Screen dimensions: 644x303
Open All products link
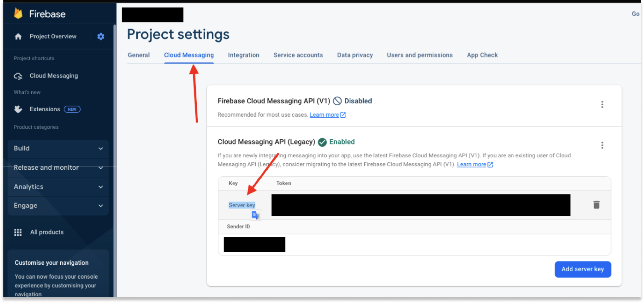click(47, 232)
